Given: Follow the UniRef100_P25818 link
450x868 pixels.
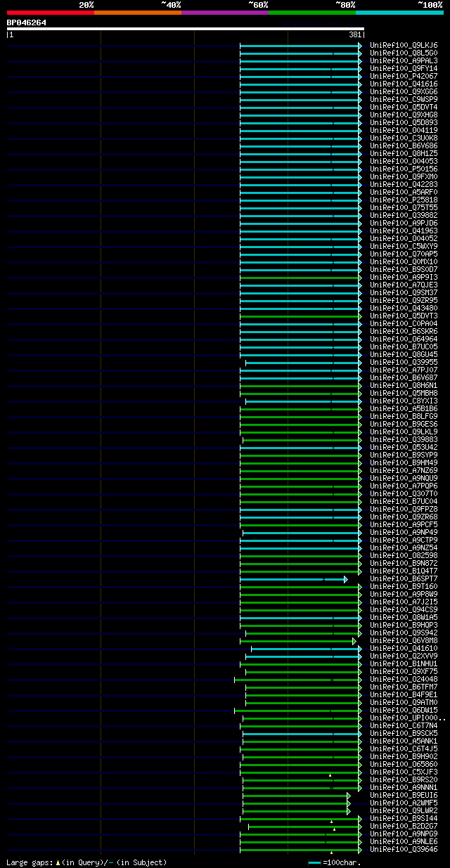Looking at the screenshot, I should click(x=405, y=200).
